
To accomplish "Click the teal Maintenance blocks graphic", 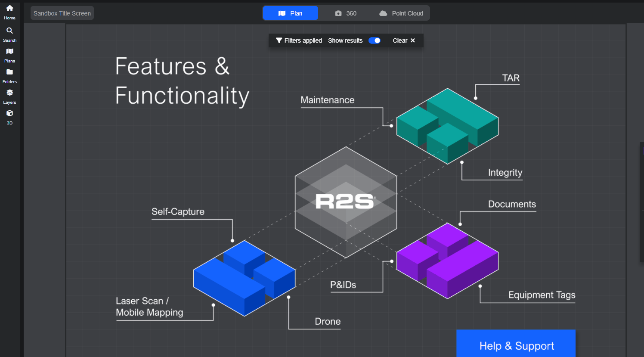I will coord(447,126).
